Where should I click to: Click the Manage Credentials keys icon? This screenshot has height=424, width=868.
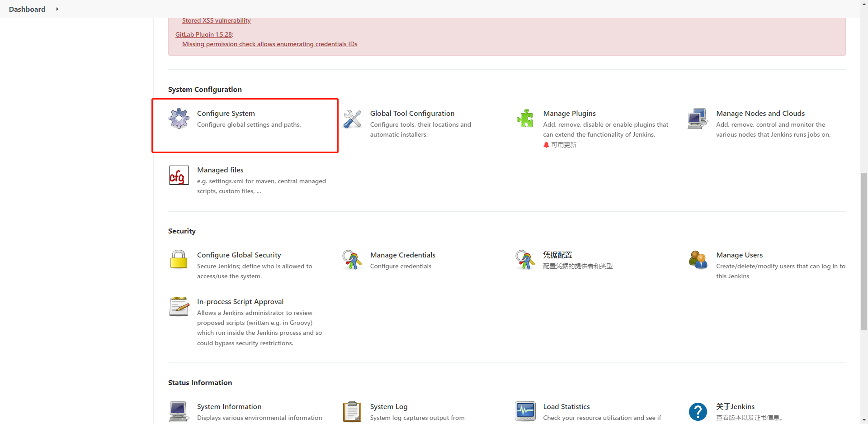coord(352,260)
